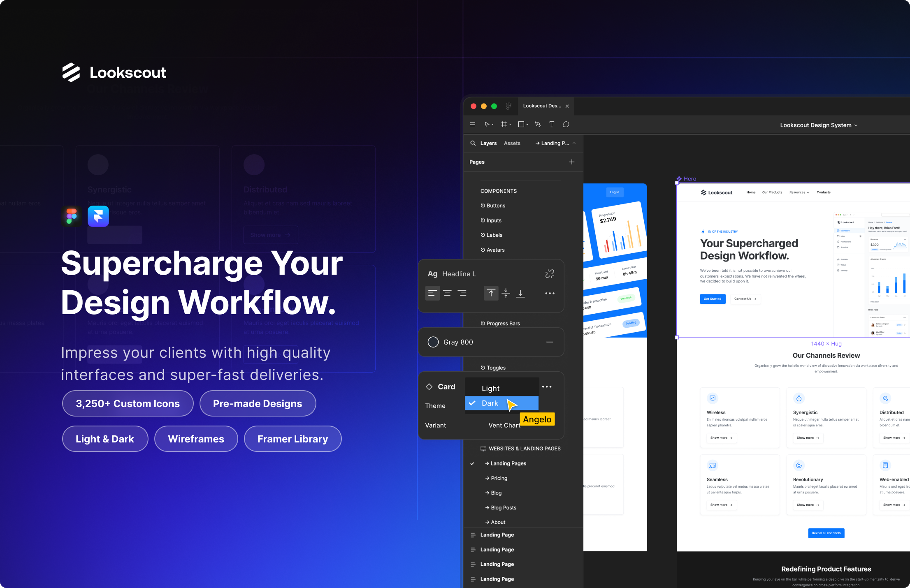Select the Move tool arrow
This screenshot has width=910, height=588.
pyautogui.click(x=487, y=124)
